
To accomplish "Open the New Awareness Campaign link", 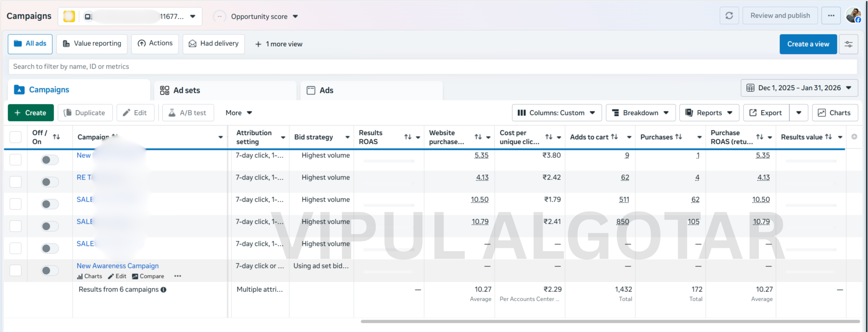I will (118, 266).
